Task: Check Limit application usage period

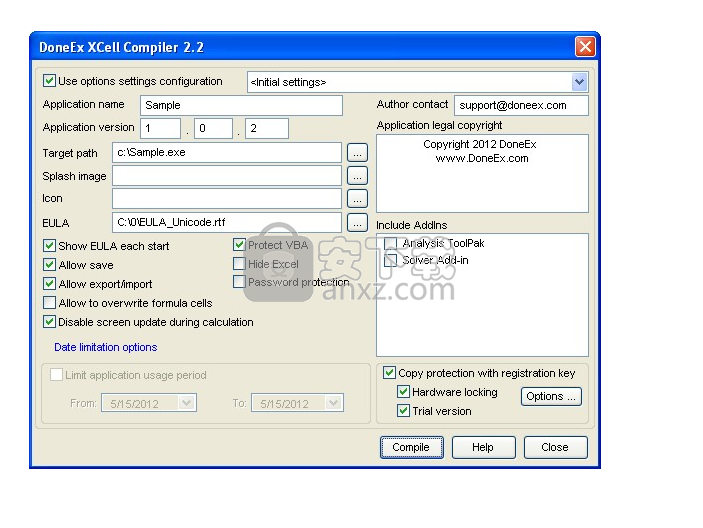Action: tap(56, 375)
